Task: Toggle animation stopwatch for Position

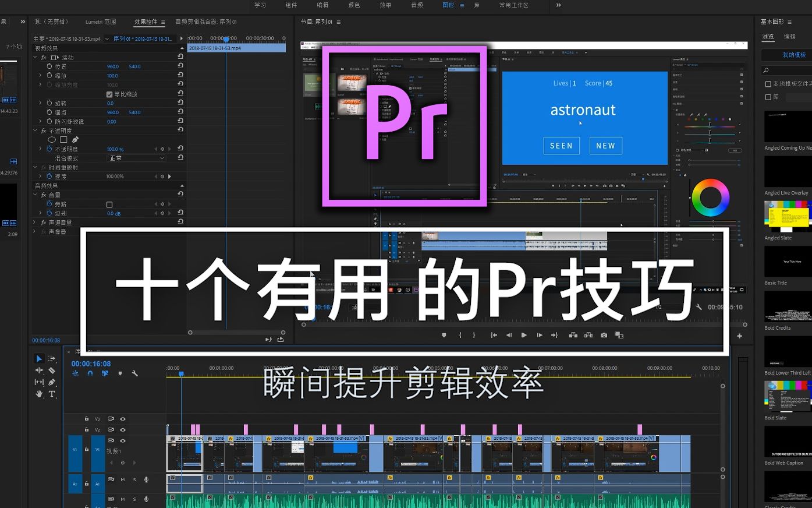Action: coord(49,66)
